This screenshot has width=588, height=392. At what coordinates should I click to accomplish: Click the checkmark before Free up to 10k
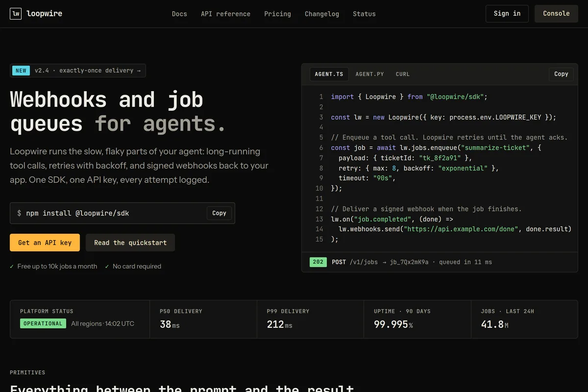tap(12, 267)
